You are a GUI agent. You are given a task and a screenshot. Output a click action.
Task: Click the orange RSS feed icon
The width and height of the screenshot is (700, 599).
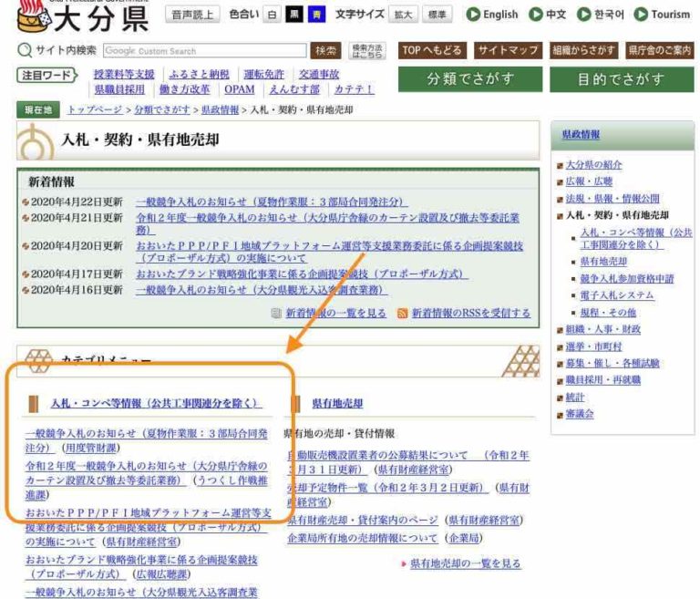tap(402, 313)
